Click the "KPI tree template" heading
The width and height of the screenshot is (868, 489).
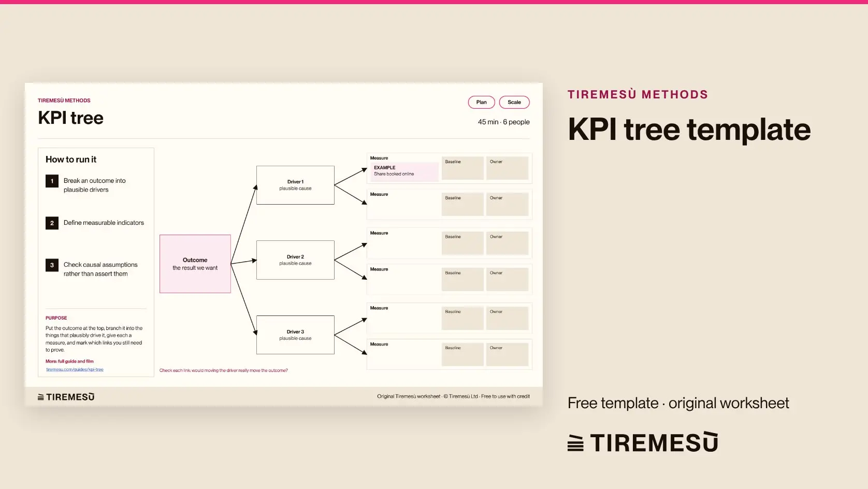coord(689,129)
